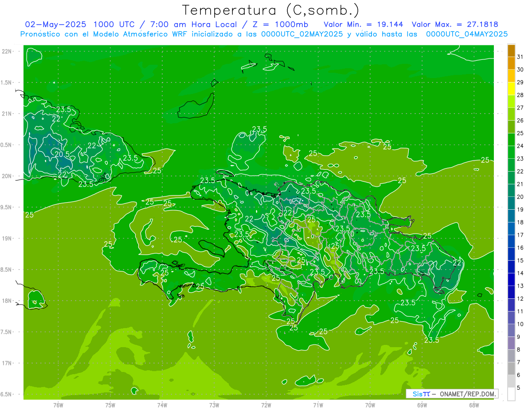Click the legend value label 26
Screen dimensions: 532x411
coord(520,121)
